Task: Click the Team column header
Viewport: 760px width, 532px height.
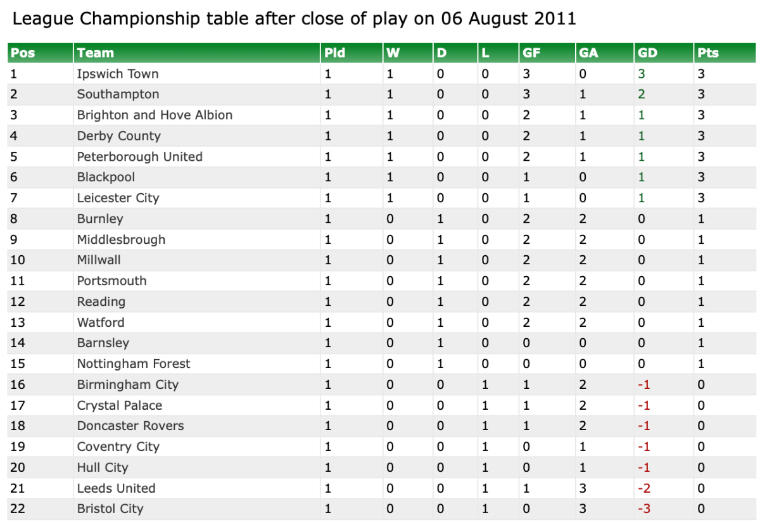Action: click(x=96, y=53)
